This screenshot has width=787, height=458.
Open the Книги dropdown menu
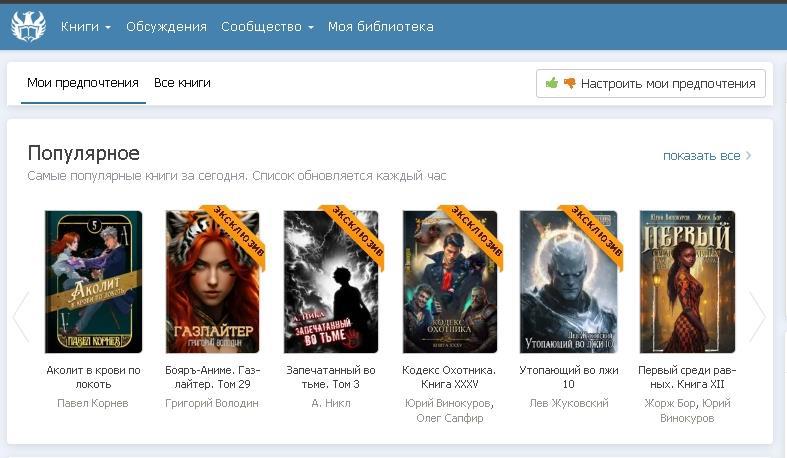85,27
